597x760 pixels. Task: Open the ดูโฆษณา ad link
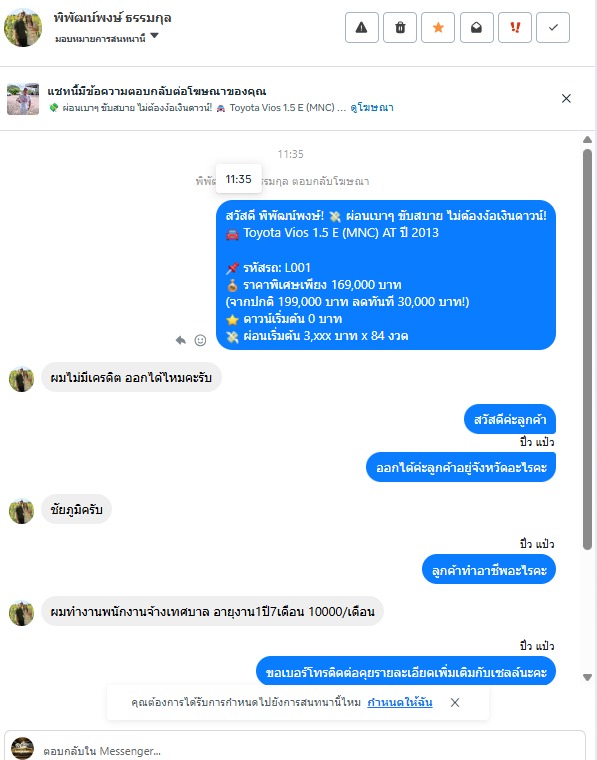click(372, 108)
